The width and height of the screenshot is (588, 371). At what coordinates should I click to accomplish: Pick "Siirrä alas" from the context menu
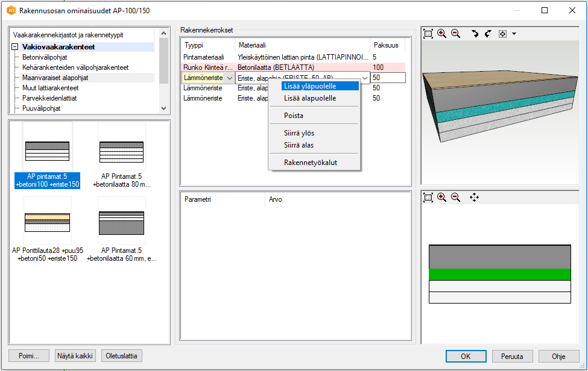[x=299, y=145]
